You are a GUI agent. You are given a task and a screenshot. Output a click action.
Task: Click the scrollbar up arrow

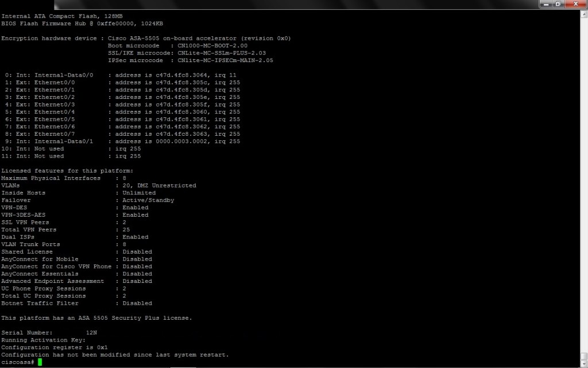584,14
